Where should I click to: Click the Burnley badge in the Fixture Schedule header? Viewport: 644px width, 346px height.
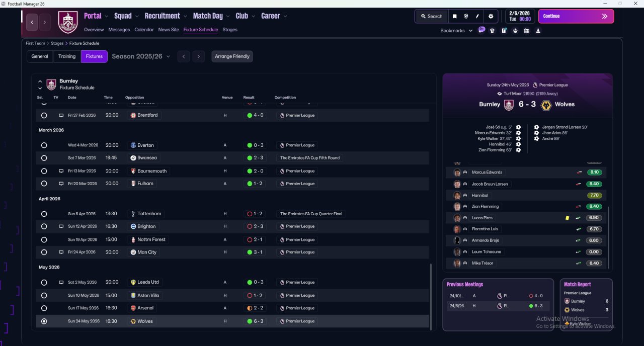point(51,84)
